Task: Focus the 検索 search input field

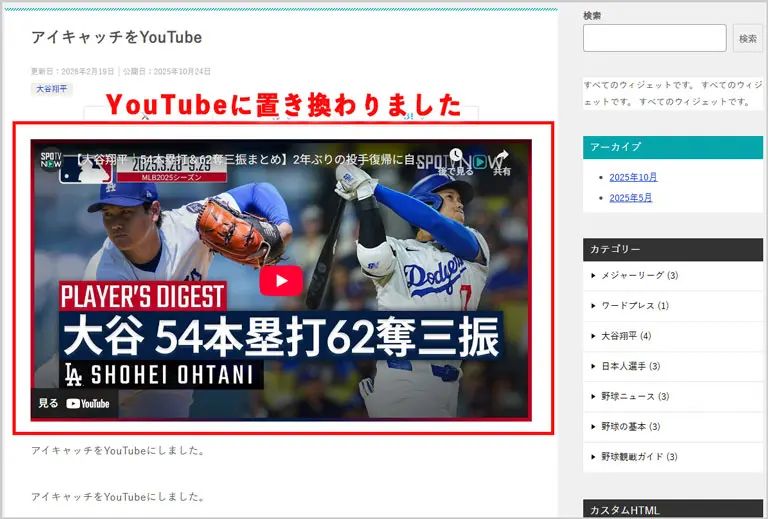Action: tap(654, 38)
